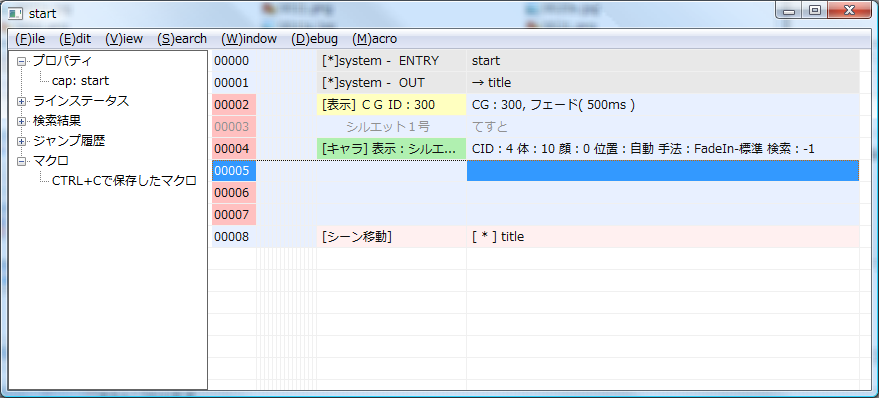This screenshot has width=879, height=398.
Task: Open the (D)ebug menu
Action: [x=314, y=39]
